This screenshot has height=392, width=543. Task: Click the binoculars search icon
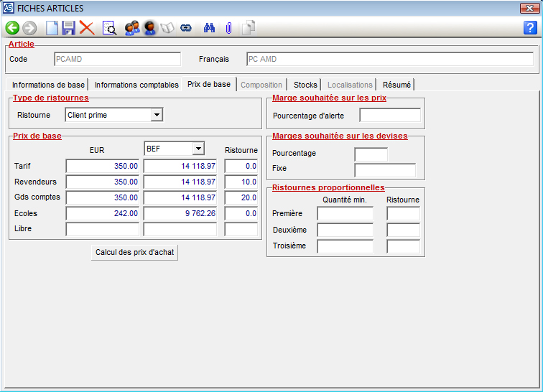(x=210, y=28)
